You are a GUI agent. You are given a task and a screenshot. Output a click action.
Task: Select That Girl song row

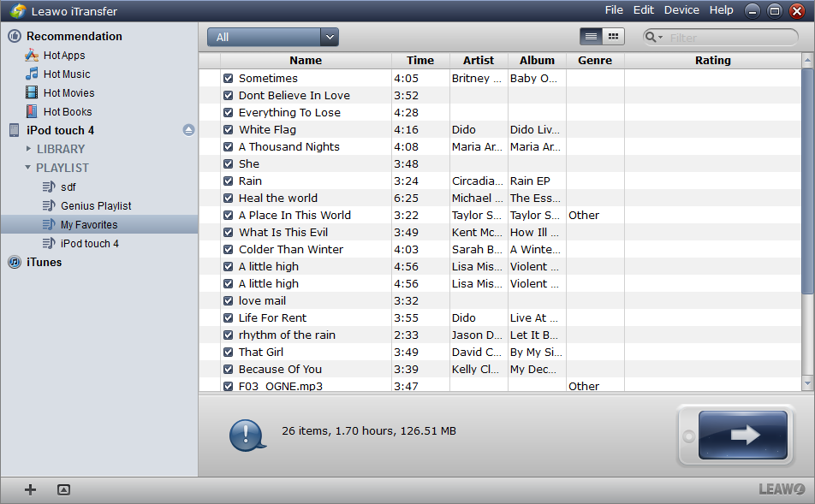point(500,352)
